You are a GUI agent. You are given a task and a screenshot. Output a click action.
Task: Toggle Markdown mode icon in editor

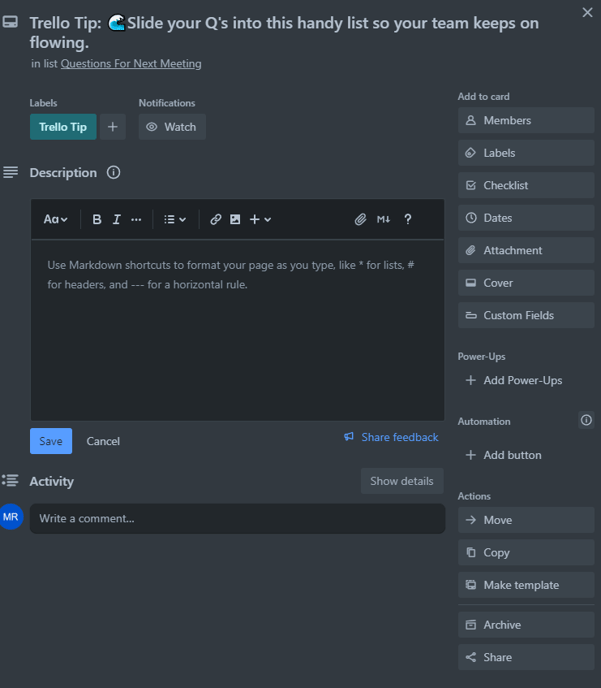(x=383, y=219)
